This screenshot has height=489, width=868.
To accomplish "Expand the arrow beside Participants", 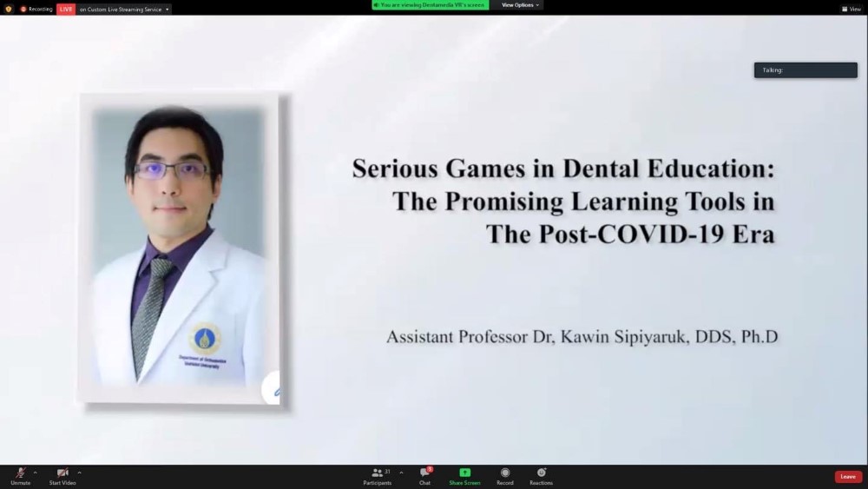I will point(401,472).
